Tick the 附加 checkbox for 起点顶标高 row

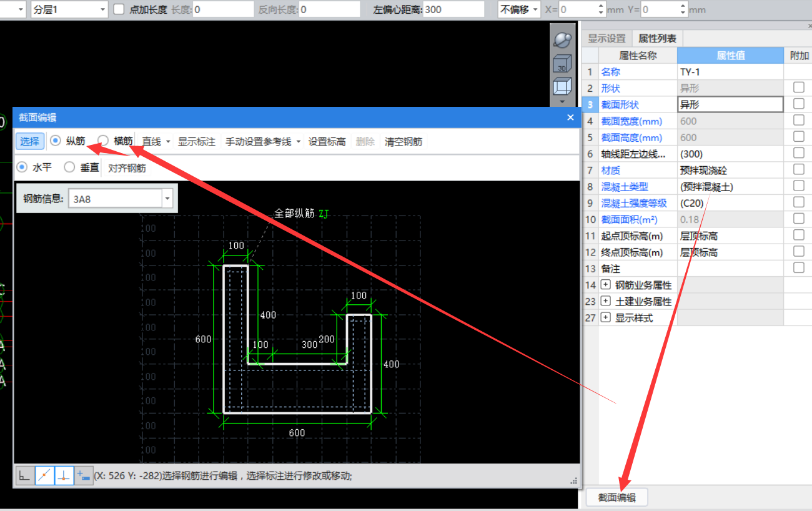point(798,235)
